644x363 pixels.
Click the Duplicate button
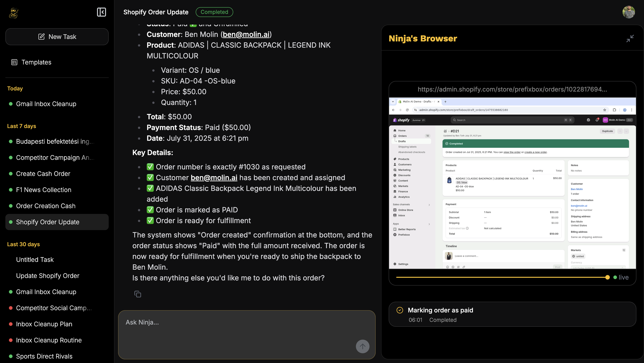607,131
